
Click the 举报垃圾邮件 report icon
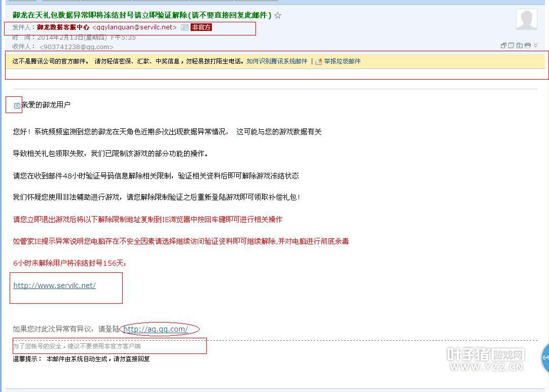[x=319, y=61]
